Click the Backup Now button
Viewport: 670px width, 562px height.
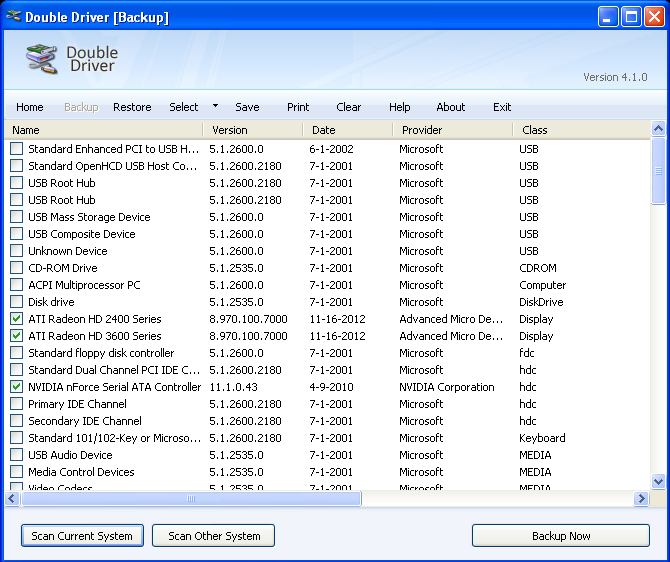pos(561,536)
